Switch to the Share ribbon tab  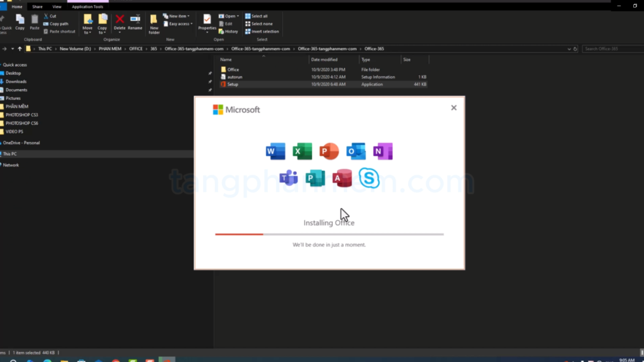pyautogui.click(x=37, y=6)
